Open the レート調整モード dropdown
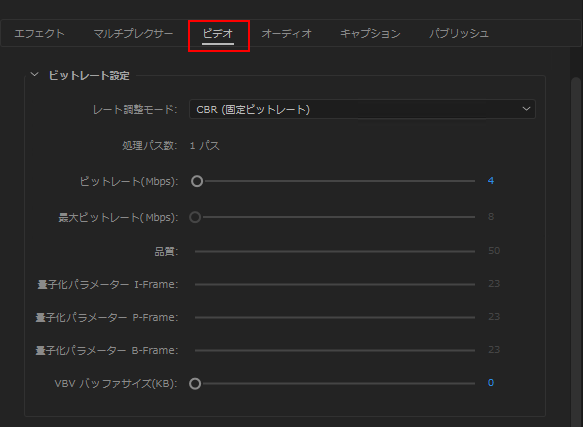 pos(362,109)
